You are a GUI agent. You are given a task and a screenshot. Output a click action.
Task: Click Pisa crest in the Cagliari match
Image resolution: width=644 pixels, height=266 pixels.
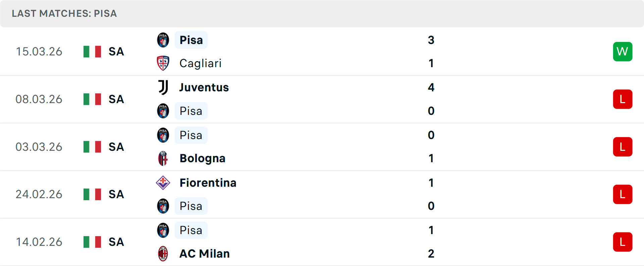coord(163,40)
